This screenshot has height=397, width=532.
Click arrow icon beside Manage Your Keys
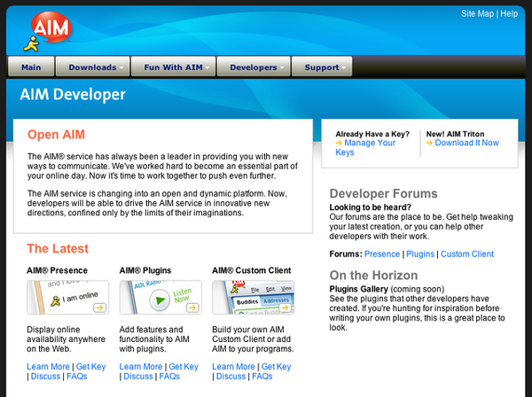coord(339,143)
